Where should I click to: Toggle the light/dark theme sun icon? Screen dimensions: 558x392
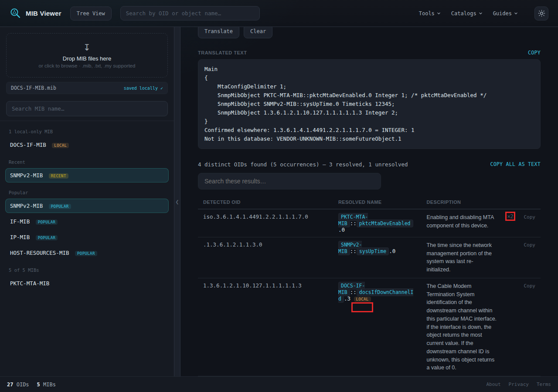[541, 14]
